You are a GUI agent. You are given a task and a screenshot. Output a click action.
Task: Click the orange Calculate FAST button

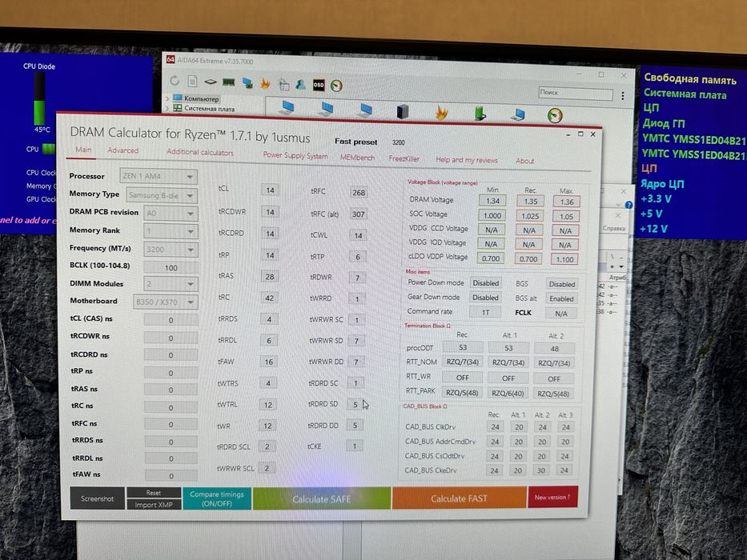pos(460,498)
